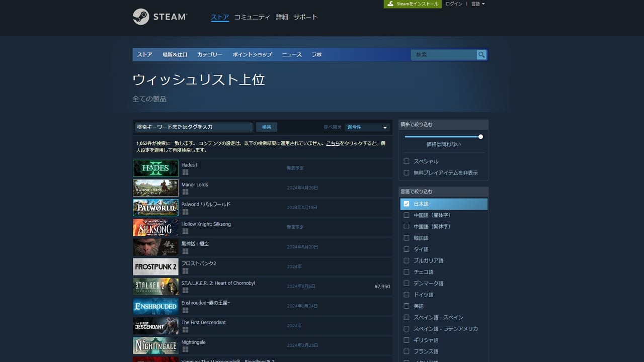The width and height of the screenshot is (644, 362).
Task: Click Windows platform icon under Enshrouded
Action: tap(185, 310)
